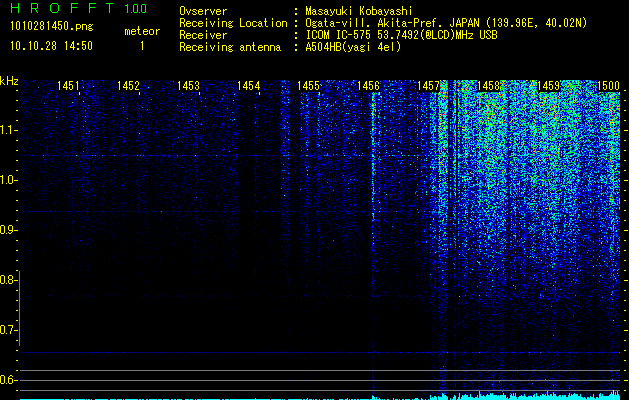This screenshot has height=400, width=629.
Task: Click the kHz axis unit label
Action: click(9, 81)
